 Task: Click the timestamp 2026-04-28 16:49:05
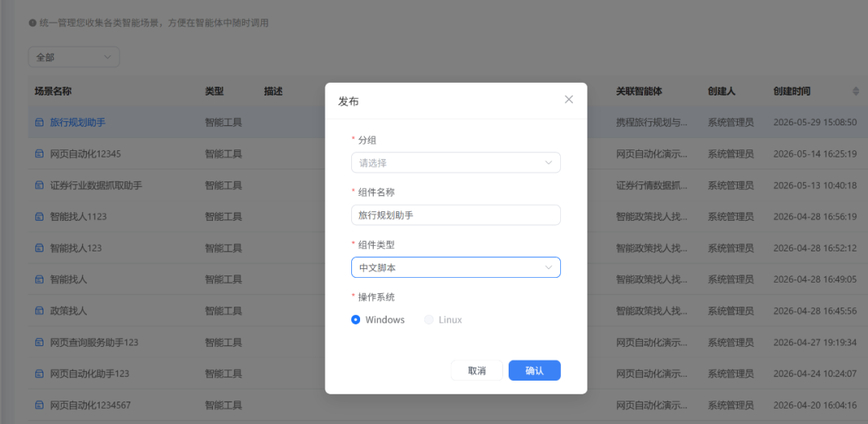(x=815, y=279)
